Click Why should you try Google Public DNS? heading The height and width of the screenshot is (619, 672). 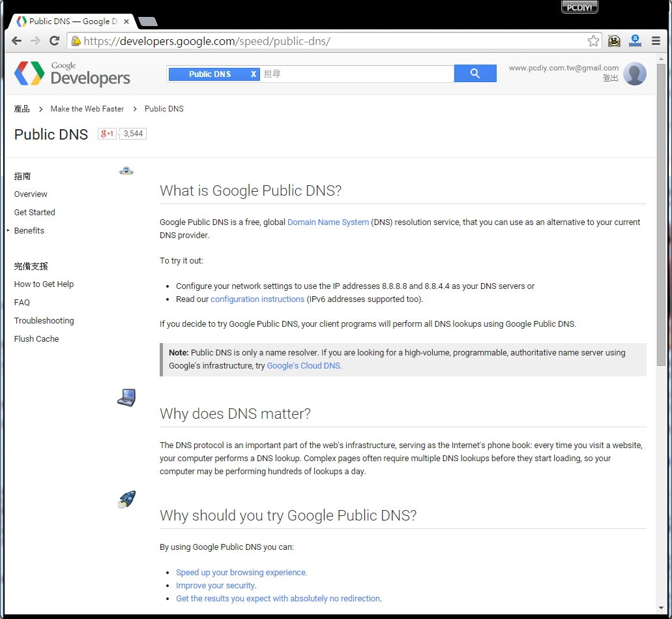[288, 515]
